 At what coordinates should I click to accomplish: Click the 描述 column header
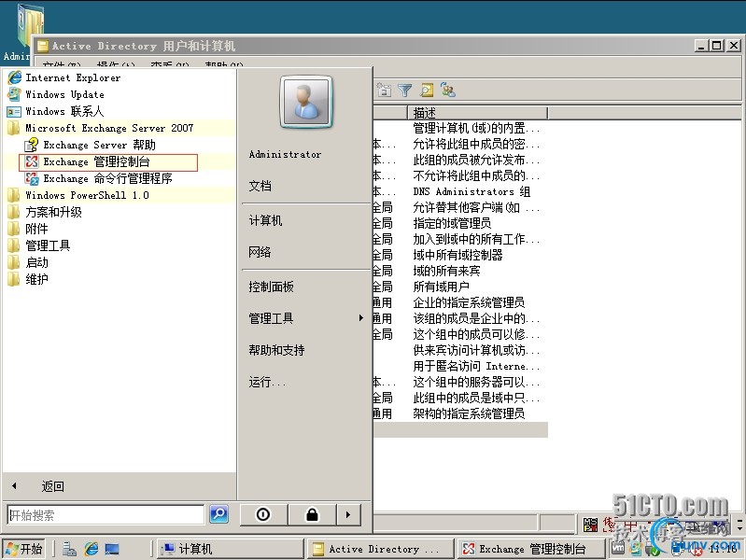pyautogui.click(x=477, y=113)
